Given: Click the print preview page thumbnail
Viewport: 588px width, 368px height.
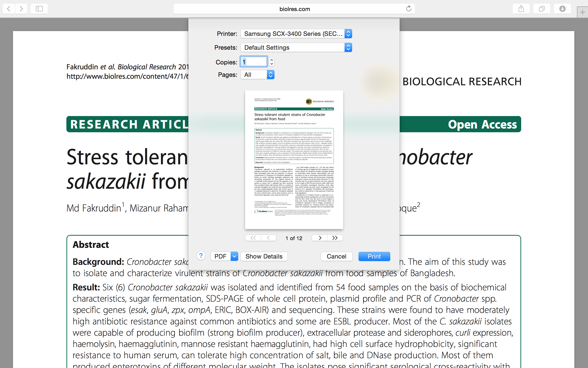Looking at the screenshot, I should [x=294, y=160].
